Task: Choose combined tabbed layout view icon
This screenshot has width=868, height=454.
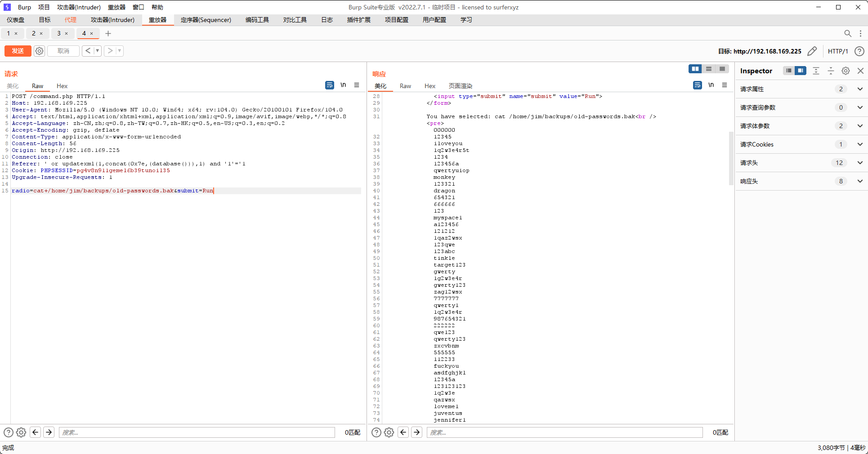Action: pyautogui.click(x=722, y=69)
